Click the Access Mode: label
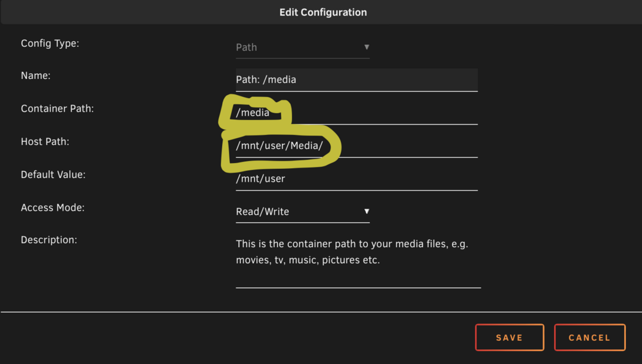Viewport: 642px width, 364px height. [x=53, y=207]
